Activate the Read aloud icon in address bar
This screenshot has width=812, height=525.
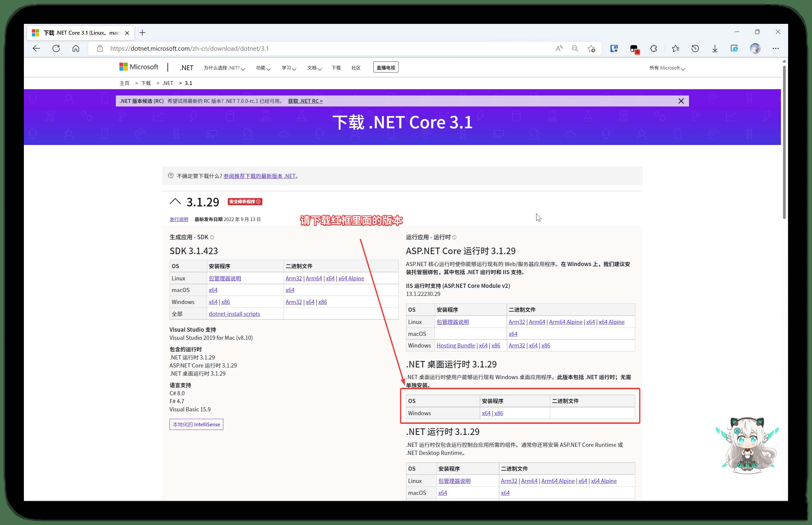point(559,48)
